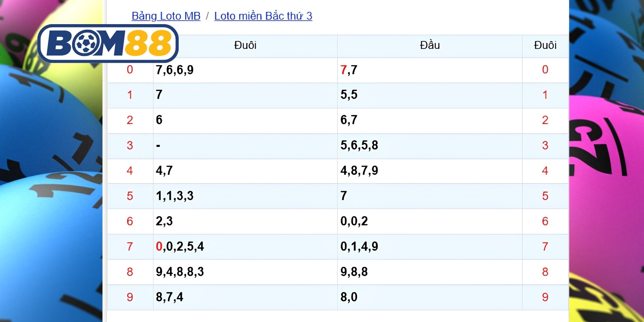Select the red 7,7 cell in Đầu column
Screen dimensions: 644x322
(x=430, y=70)
